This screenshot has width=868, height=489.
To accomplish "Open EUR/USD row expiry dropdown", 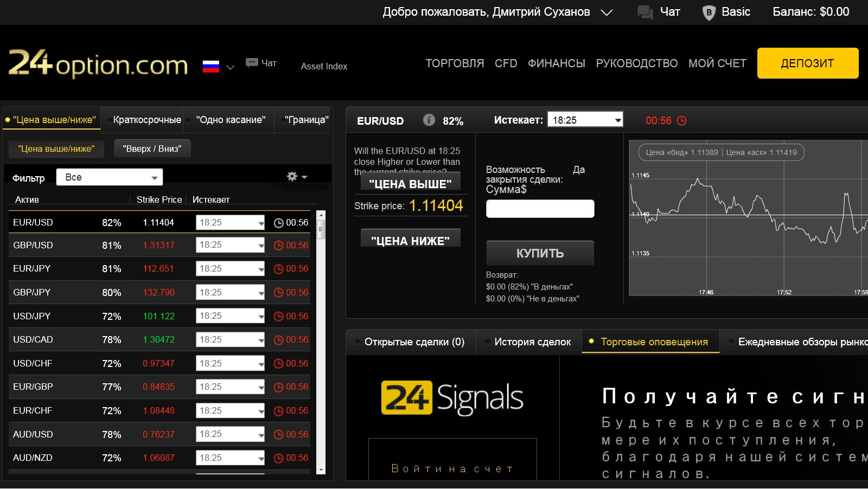I will click(230, 222).
